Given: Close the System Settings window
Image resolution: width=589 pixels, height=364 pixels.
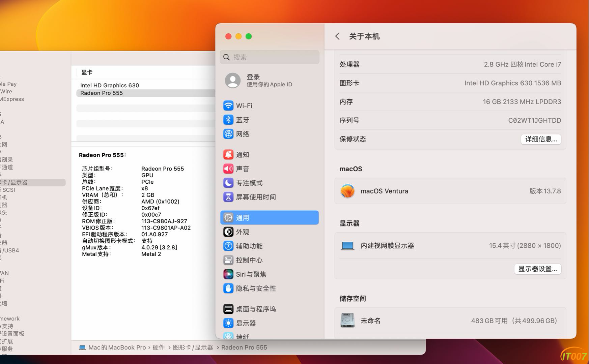Looking at the screenshot, I should pyautogui.click(x=228, y=36).
